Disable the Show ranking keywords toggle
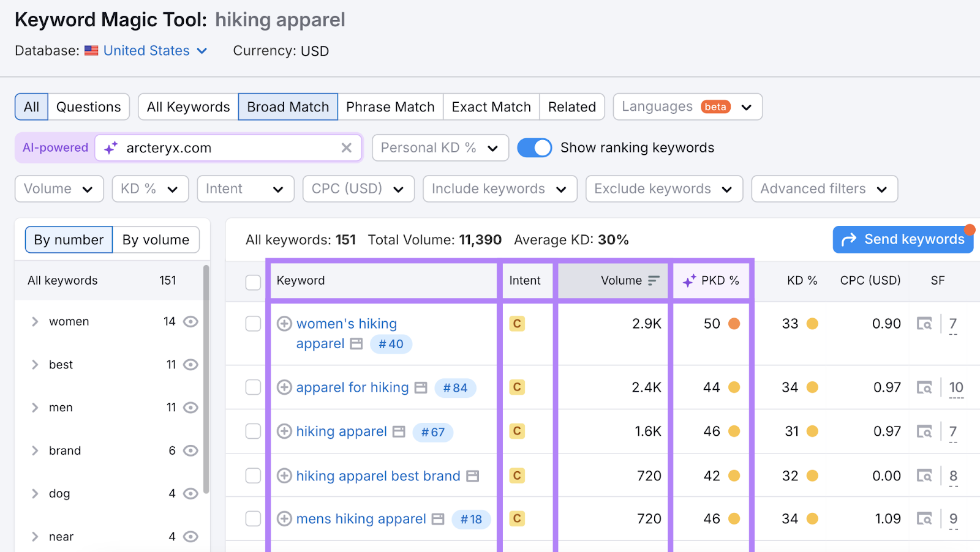 [534, 147]
